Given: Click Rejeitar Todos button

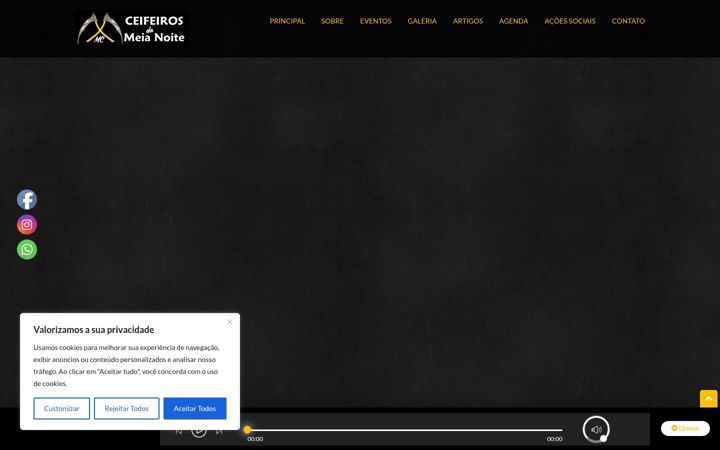Looking at the screenshot, I should (127, 408).
